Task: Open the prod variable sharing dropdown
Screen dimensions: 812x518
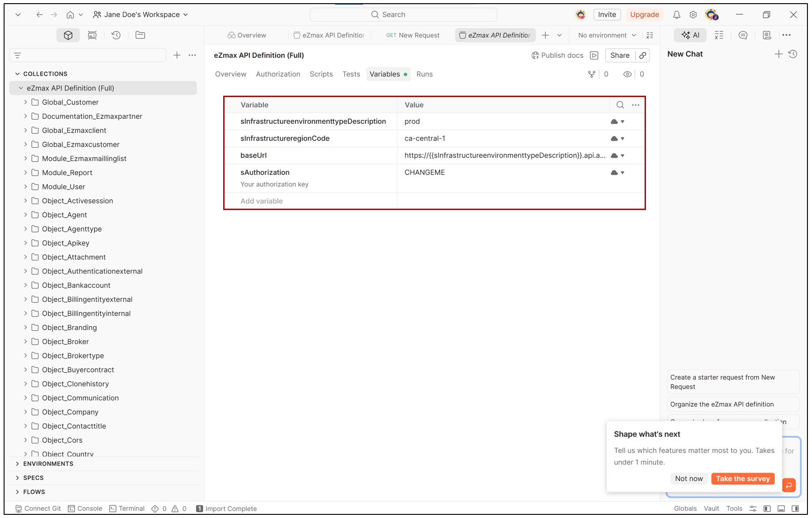Action: coord(618,122)
